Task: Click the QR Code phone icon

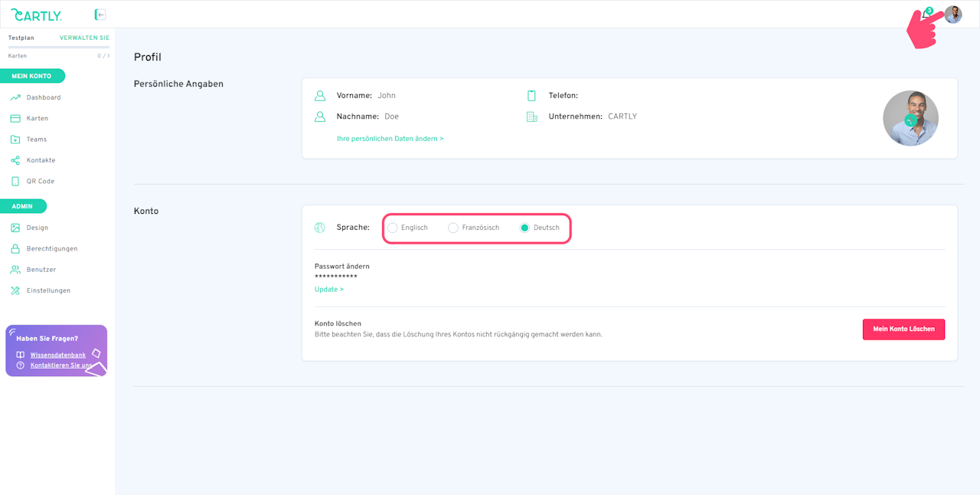Action: [15, 182]
